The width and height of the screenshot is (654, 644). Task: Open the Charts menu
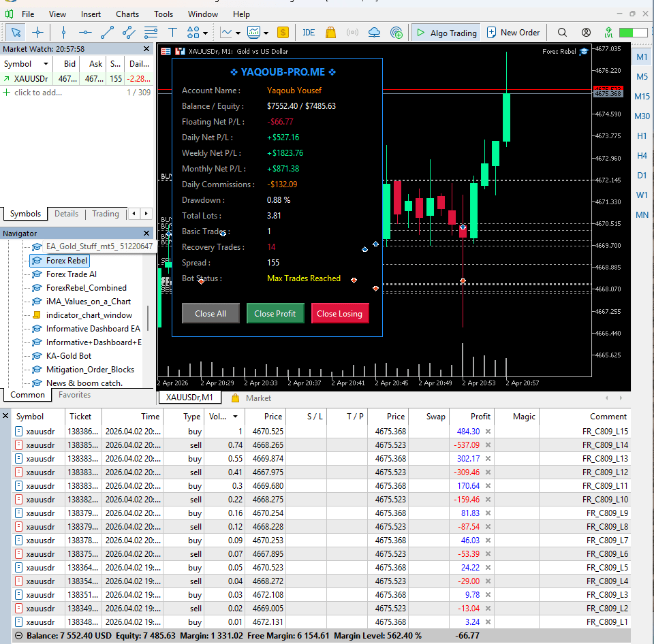[x=127, y=14]
